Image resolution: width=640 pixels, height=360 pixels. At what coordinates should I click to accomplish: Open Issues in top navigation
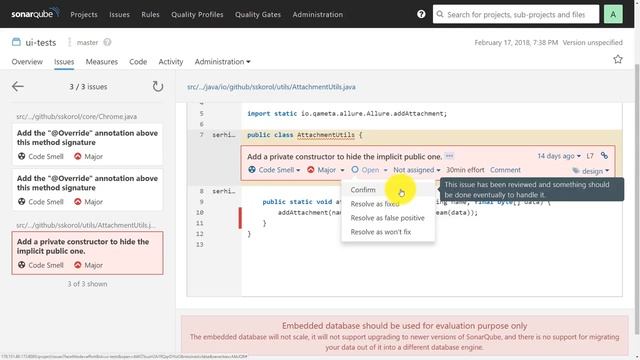click(119, 14)
